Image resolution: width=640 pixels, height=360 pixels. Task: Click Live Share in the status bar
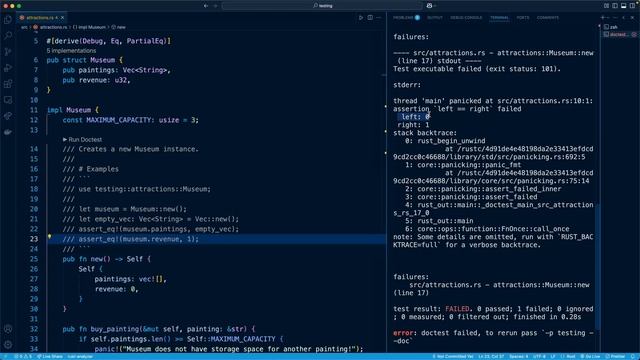(x=50, y=356)
